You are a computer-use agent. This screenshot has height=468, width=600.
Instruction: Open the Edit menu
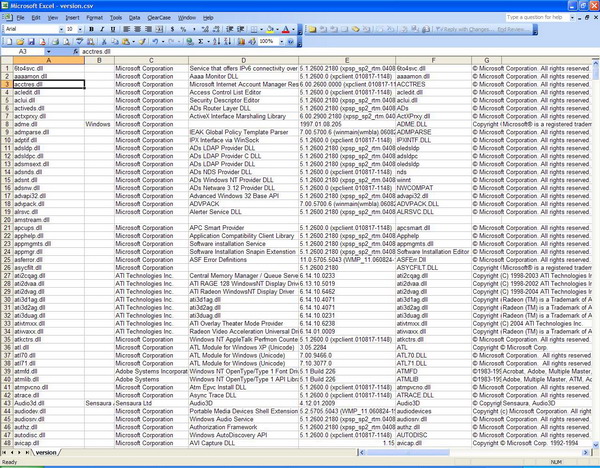point(36,18)
